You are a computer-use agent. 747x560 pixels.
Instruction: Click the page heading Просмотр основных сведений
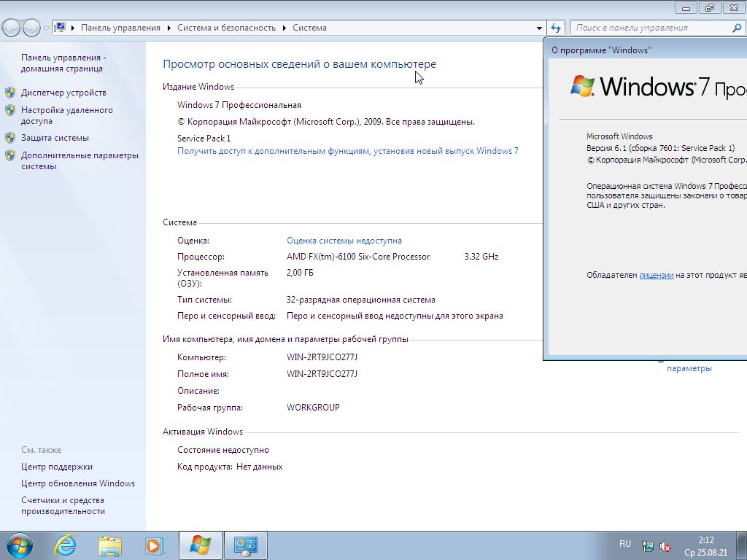click(299, 64)
